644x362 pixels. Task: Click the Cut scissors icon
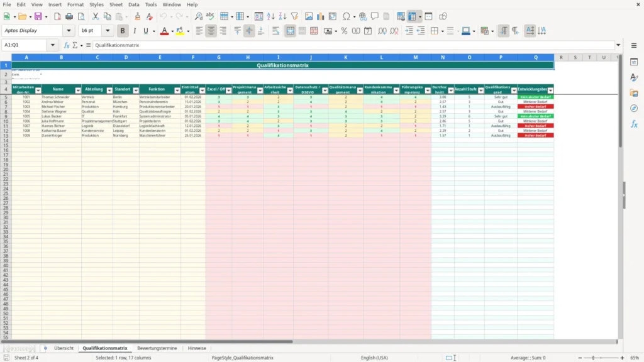click(x=96, y=16)
